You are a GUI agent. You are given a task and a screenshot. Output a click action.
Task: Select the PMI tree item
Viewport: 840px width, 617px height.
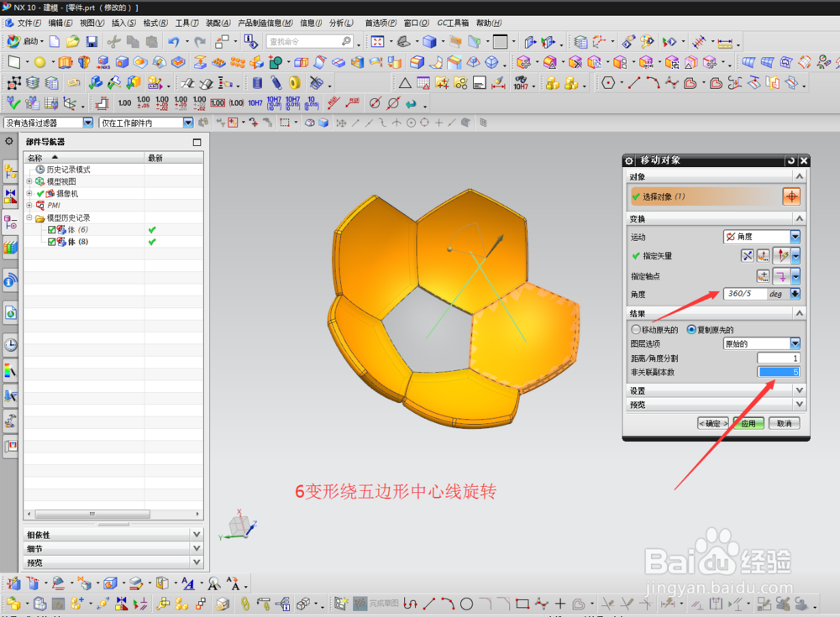[x=54, y=205]
